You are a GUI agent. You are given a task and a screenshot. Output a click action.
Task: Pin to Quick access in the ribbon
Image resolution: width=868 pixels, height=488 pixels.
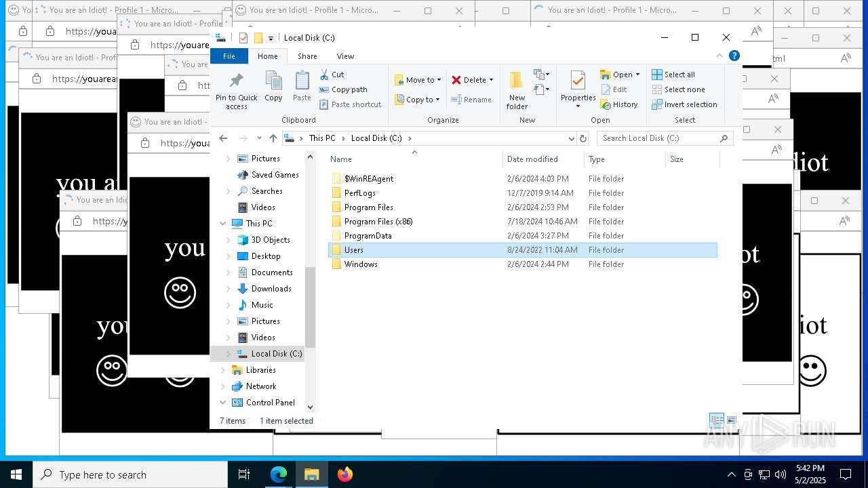(x=236, y=90)
